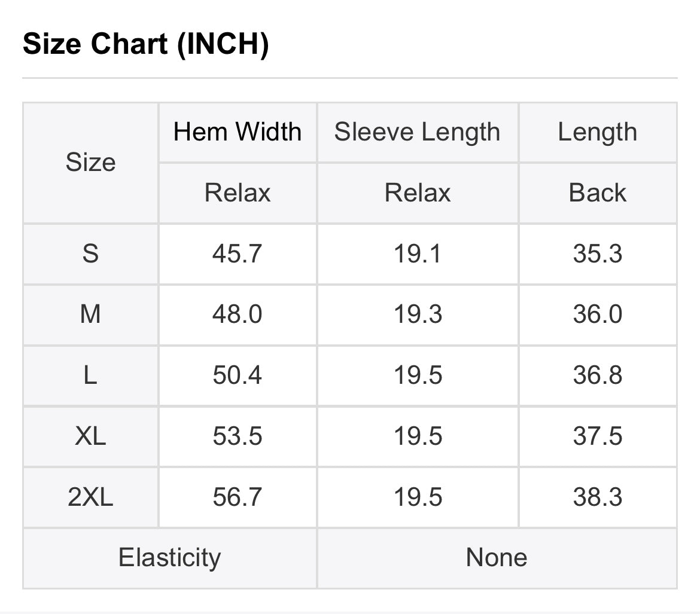Click the Elasticity row label

169,558
